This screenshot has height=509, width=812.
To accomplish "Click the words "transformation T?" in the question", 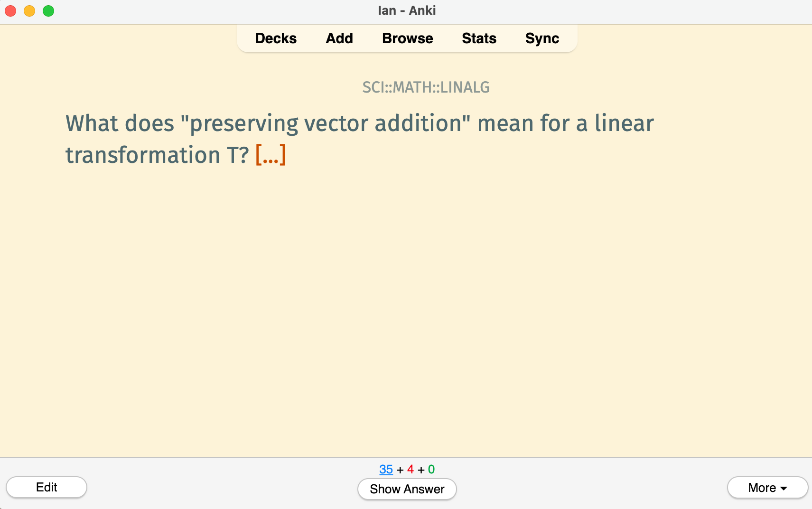I will 157,155.
